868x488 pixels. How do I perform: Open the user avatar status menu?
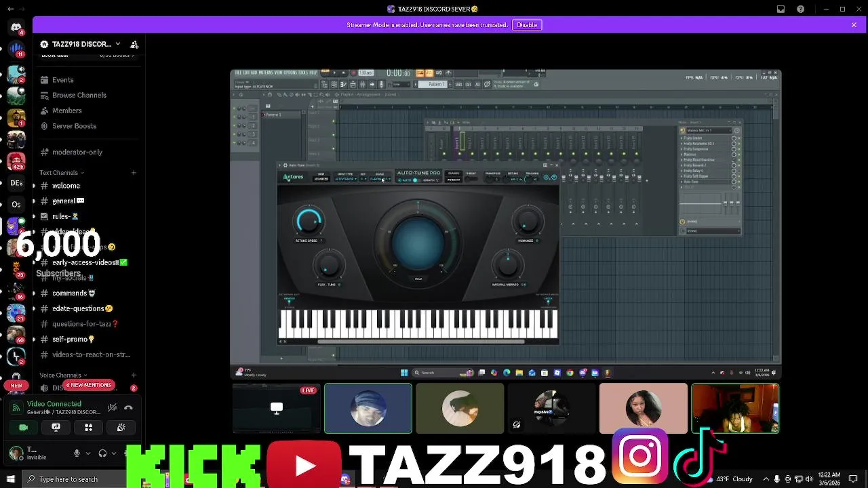click(16, 453)
